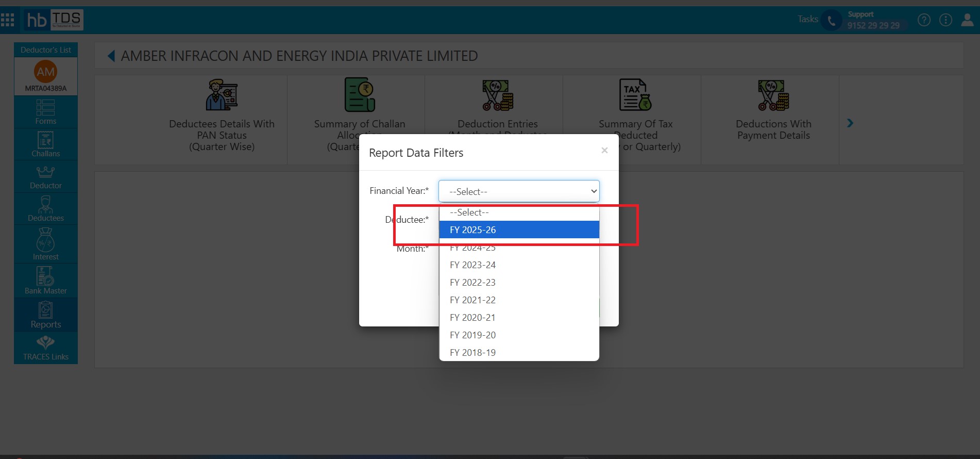This screenshot has width=980, height=459.
Task: Open Deductor's List in sidebar
Action: tap(46, 50)
